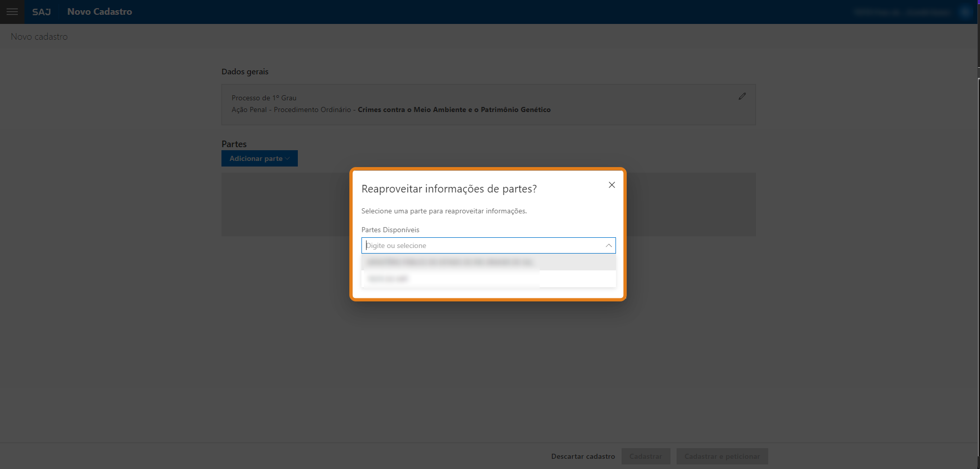
Task: Open the hamburger navigation menu
Action: 12,12
